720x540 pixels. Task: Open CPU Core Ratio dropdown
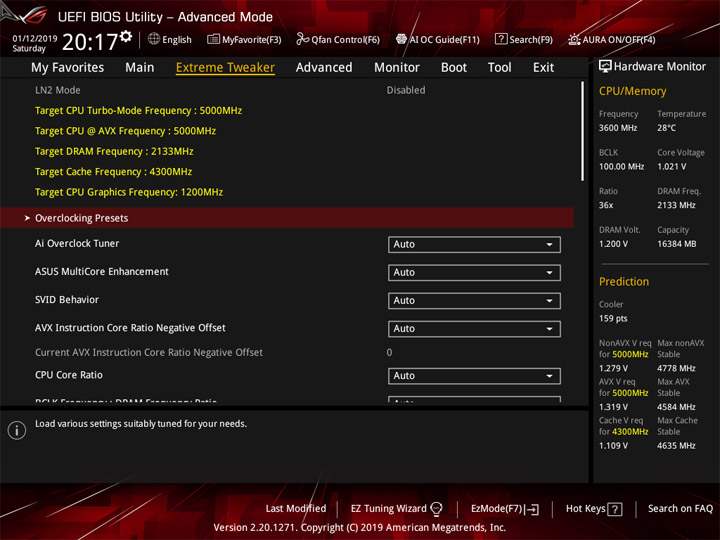coord(474,376)
